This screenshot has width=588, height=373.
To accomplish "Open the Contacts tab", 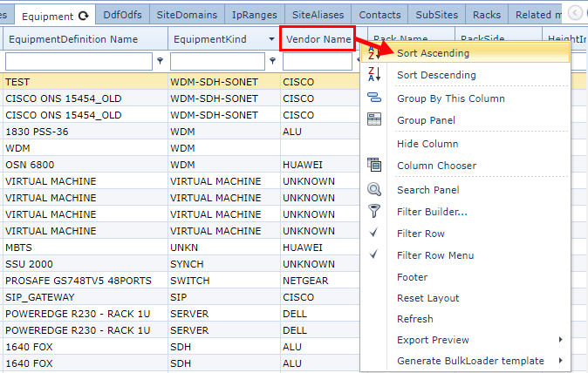I will click(x=381, y=15).
